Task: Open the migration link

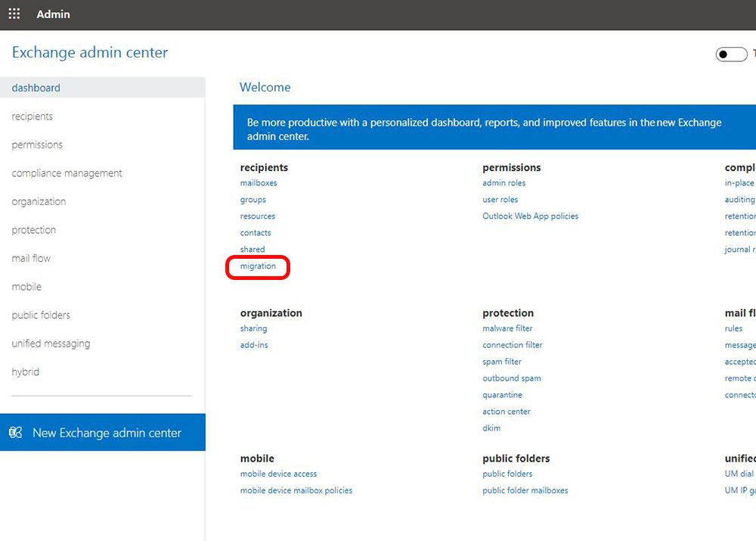Action: click(x=258, y=266)
